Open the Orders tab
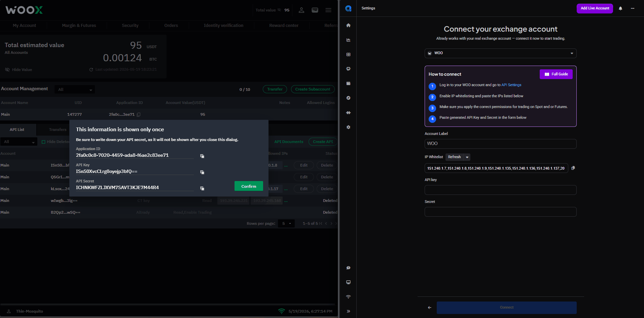The width and height of the screenshot is (644, 318). (x=171, y=26)
